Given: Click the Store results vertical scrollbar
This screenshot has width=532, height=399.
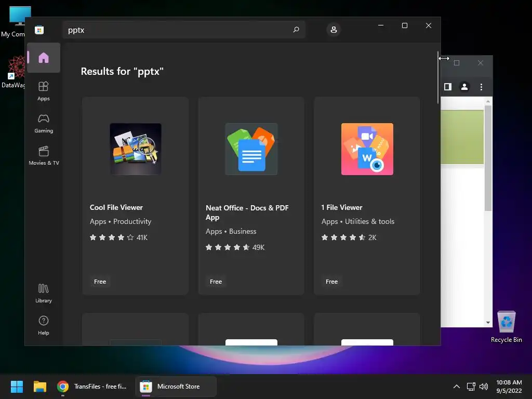Looking at the screenshot, I should point(438,77).
